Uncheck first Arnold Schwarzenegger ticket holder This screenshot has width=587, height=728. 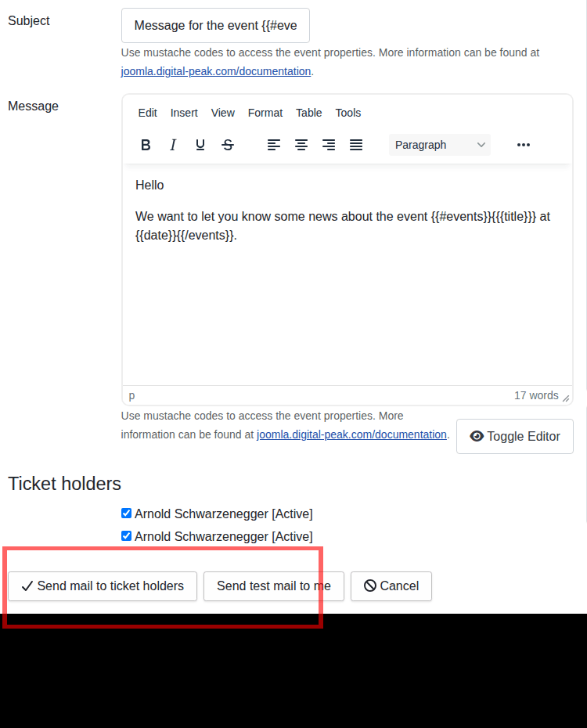click(x=126, y=514)
